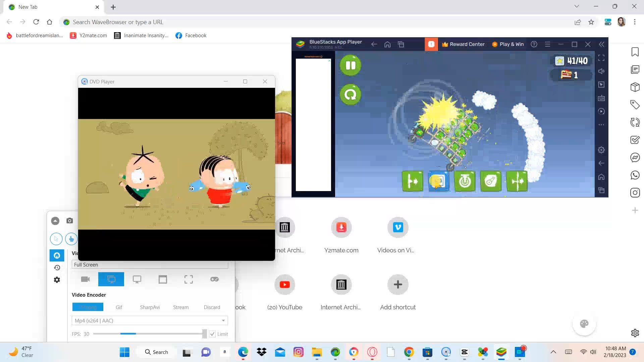Pause the game with green pause button
The width and height of the screenshot is (644, 362).
pyautogui.click(x=350, y=65)
